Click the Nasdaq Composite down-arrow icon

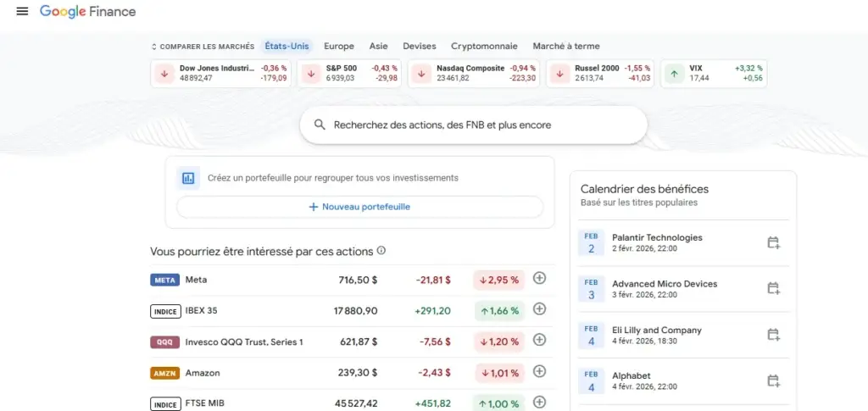[421, 74]
